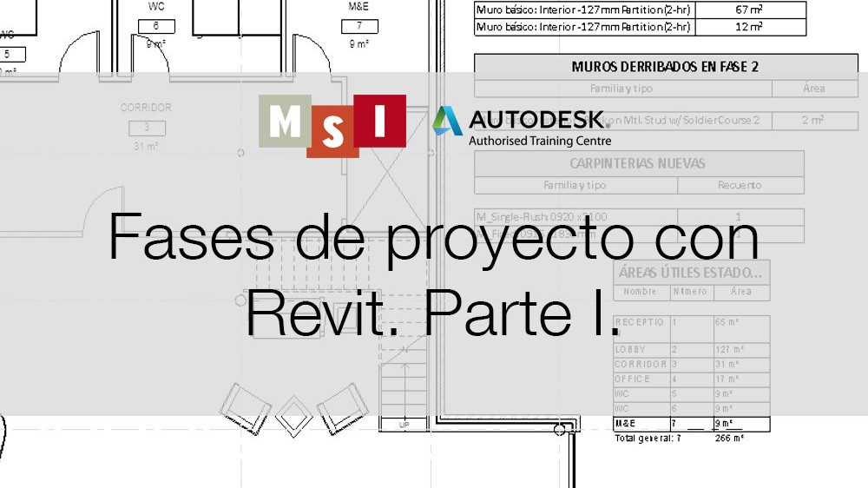
Task: Select the 12 m² area cell
Action: 750,27
